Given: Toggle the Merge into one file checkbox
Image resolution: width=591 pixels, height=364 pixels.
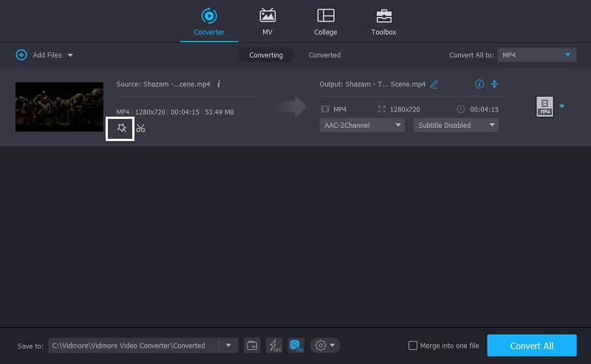Looking at the screenshot, I should [413, 346].
